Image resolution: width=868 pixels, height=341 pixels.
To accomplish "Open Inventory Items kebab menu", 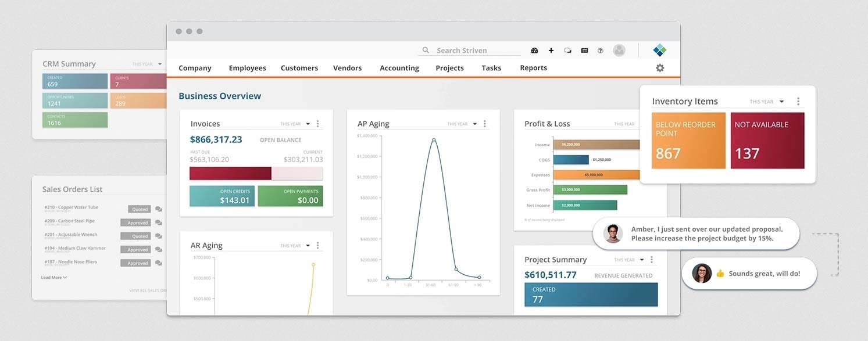I will click(x=798, y=102).
